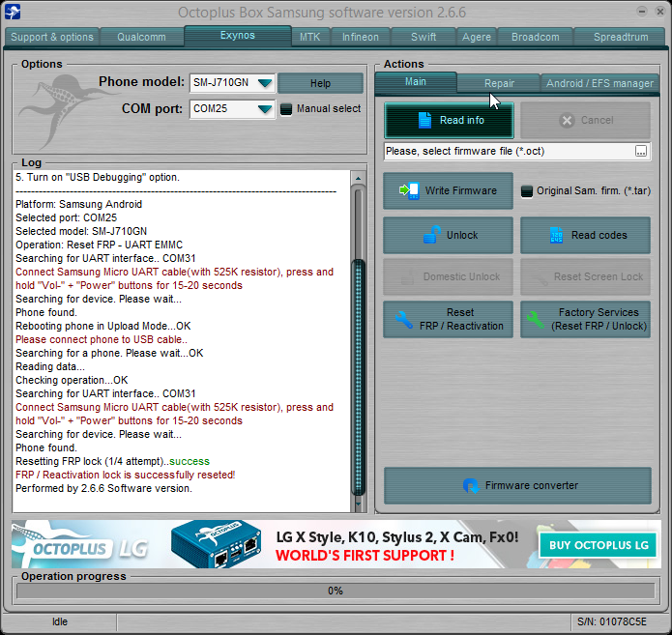Switch to the Qualcomm tab
The image size is (672, 635).
coord(141,37)
